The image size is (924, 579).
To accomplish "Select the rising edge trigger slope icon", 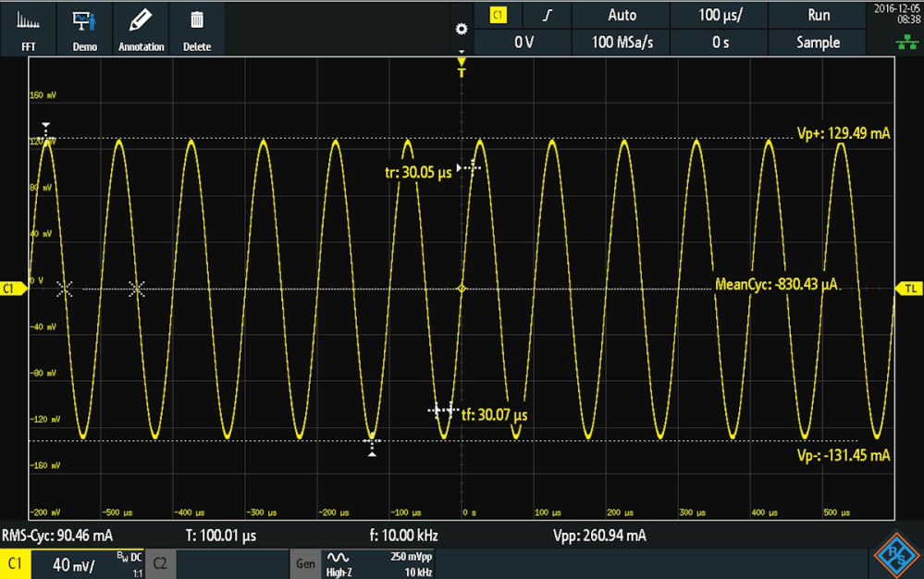I will tap(548, 15).
